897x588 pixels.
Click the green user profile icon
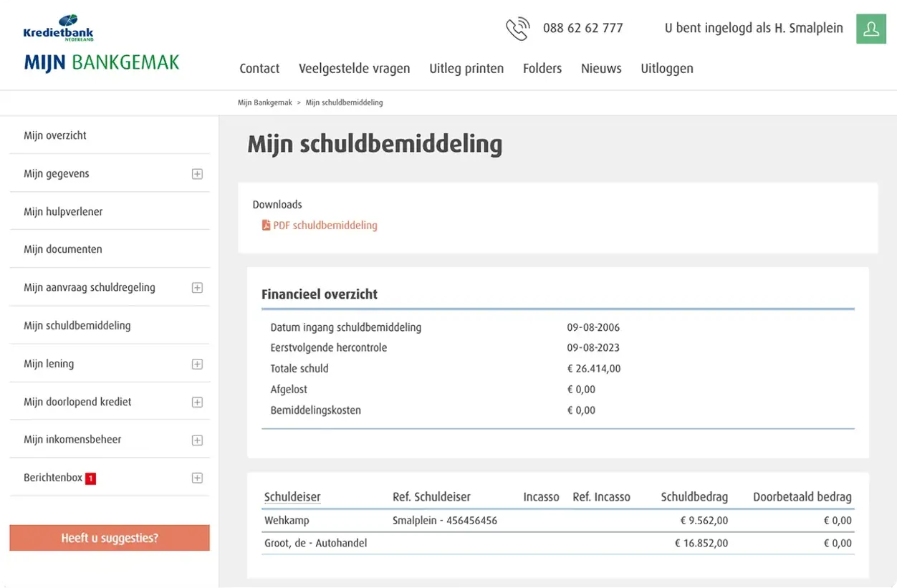(871, 29)
